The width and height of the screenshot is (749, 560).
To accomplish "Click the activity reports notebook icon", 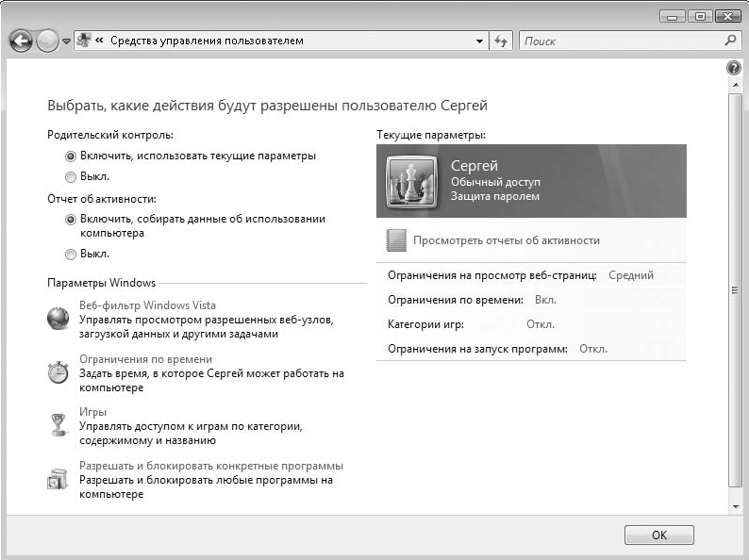I will point(396,240).
